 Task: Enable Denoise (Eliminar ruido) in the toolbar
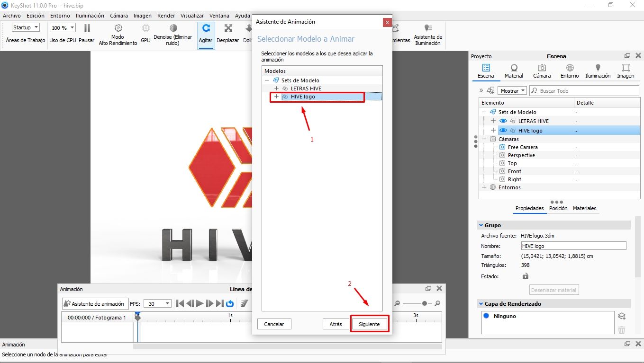[173, 28]
